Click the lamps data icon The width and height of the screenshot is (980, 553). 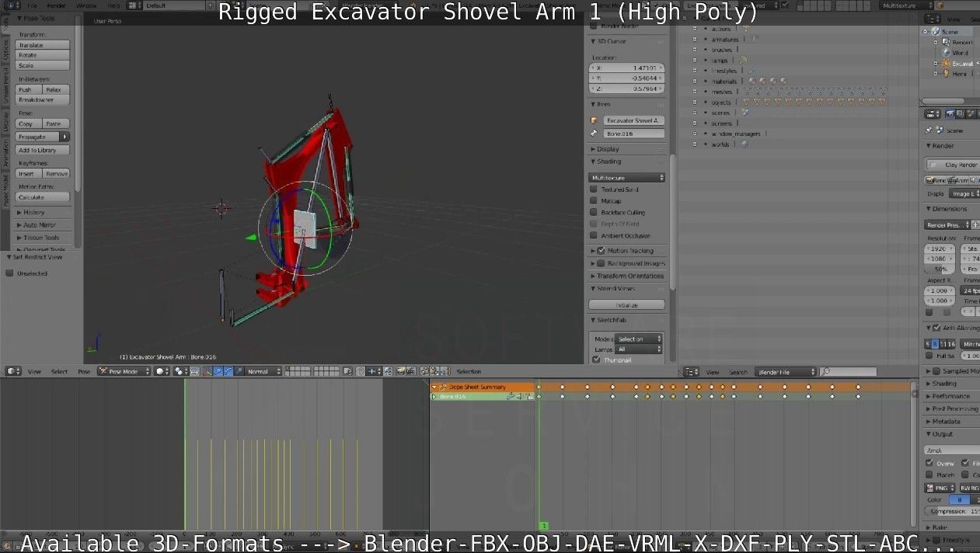click(x=743, y=60)
